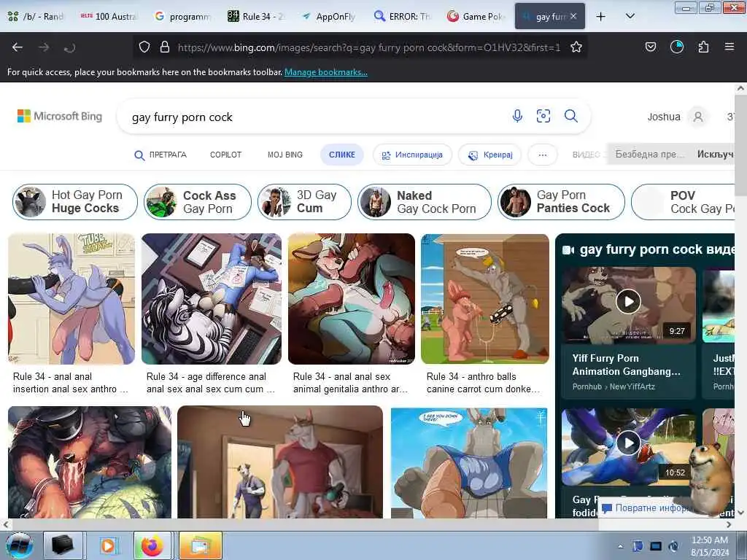
Task: Click the Bing search text field
Action: pos(314,117)
